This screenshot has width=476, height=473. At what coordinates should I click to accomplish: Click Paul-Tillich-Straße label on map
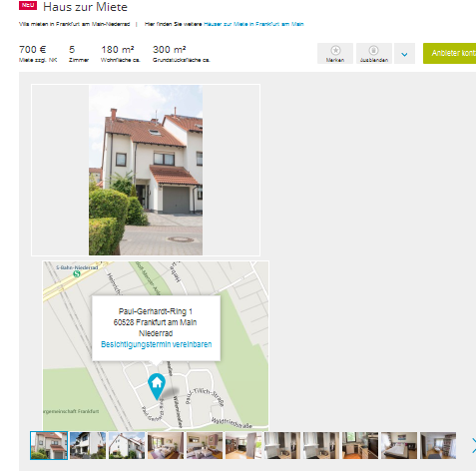pos(205,396)
